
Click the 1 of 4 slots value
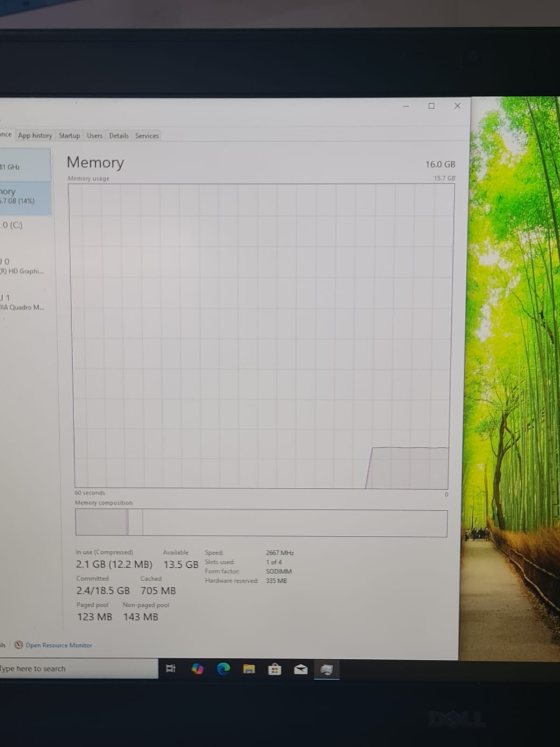coord(274,562)
